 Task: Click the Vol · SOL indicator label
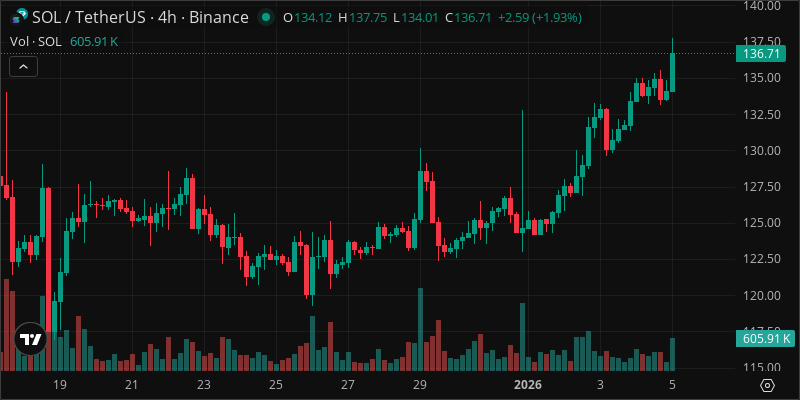[35, 42]
